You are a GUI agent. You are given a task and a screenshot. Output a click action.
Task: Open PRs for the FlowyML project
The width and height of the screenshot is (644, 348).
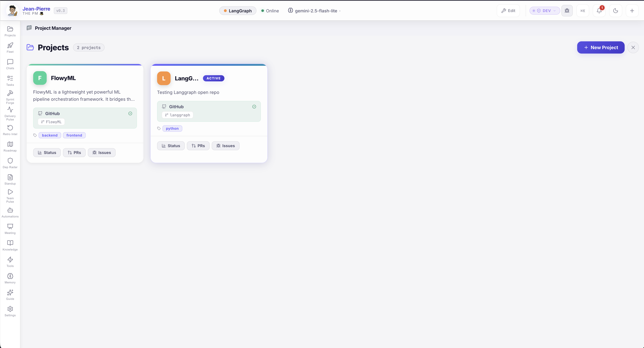[x=74, y=152]
